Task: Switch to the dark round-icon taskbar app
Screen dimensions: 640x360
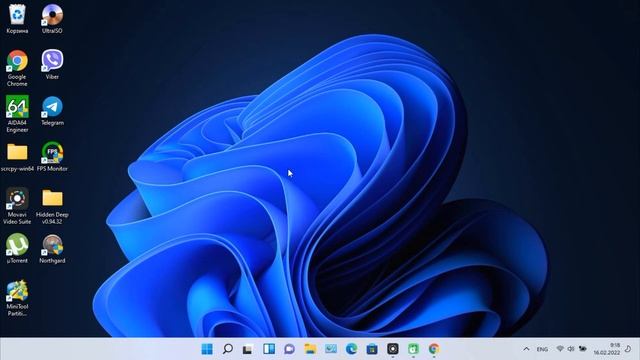Action: pos(393,349)
